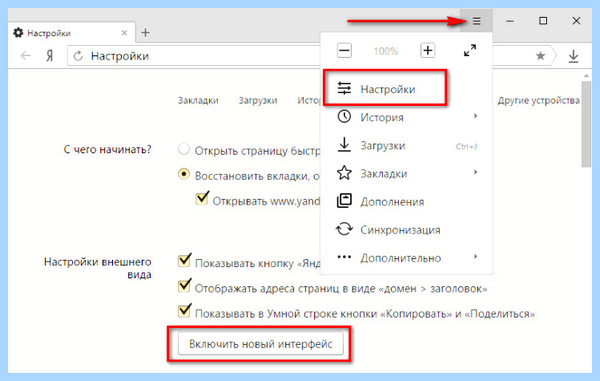This screenshot has width=600, height=381.
Task: Open the browser hamburger menu
Action: click(x=476, y=21)
